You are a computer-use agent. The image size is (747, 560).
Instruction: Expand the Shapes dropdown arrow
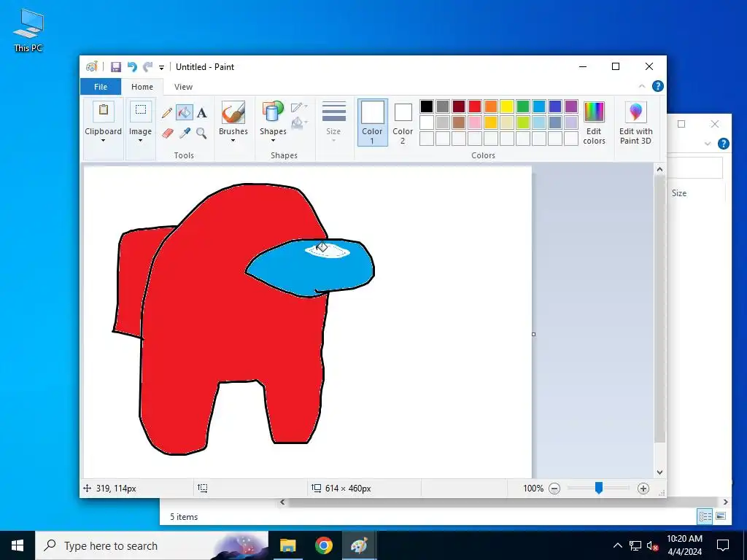(273, 141)
